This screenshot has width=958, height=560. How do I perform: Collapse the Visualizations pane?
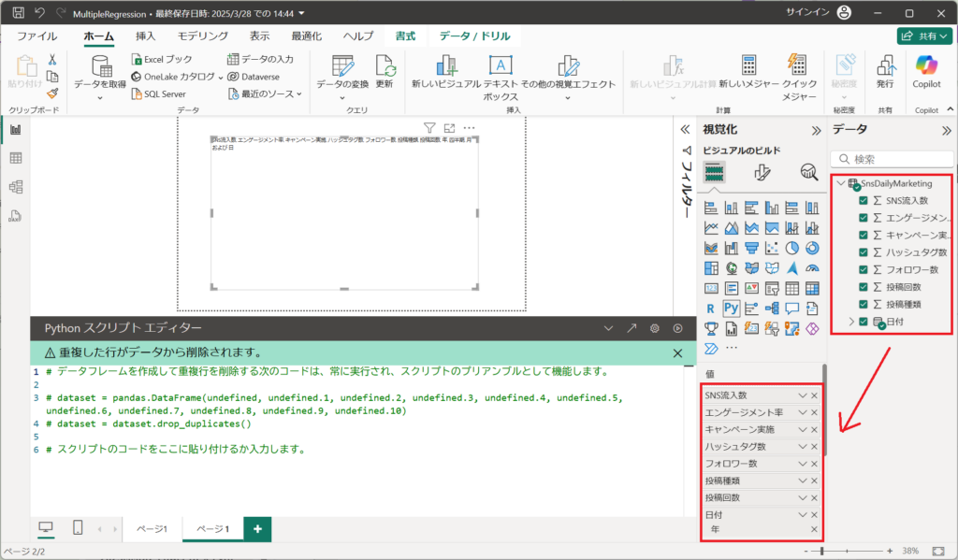(x=816, y=130)
